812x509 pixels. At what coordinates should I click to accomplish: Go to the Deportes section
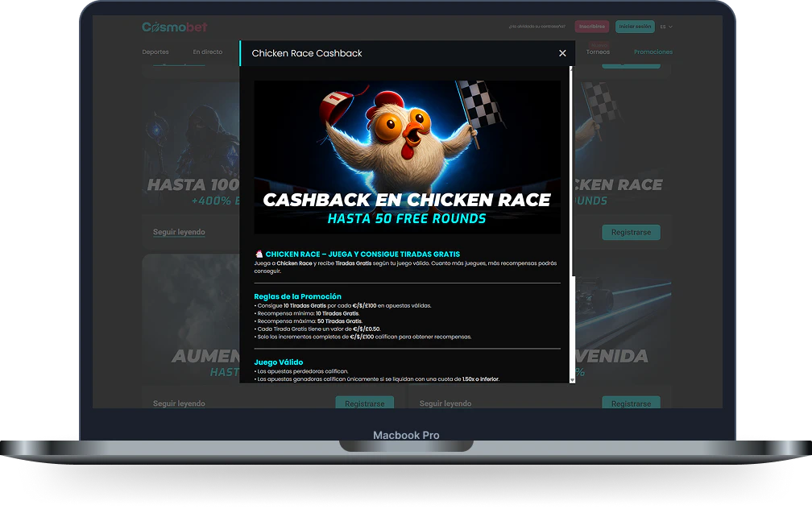point(155,52)
